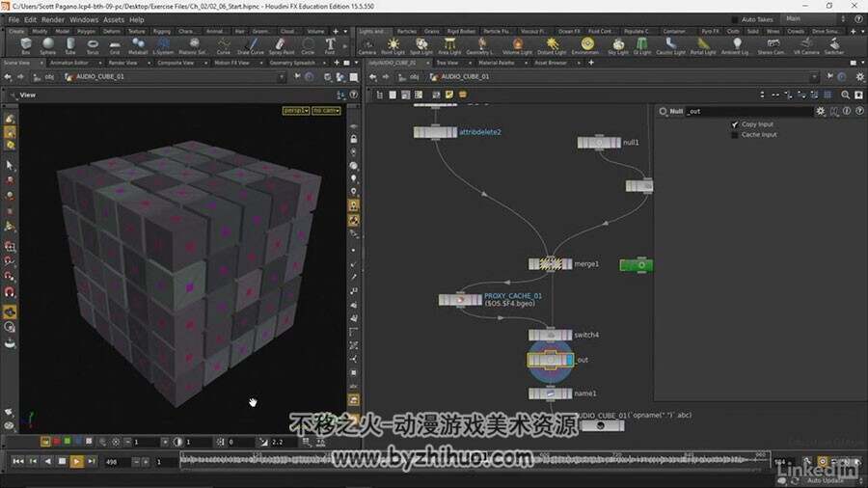Click the play button in playbar

[77, 461]
